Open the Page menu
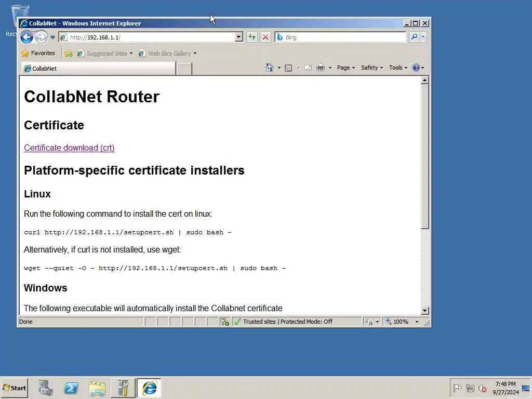 pos(345,68)
